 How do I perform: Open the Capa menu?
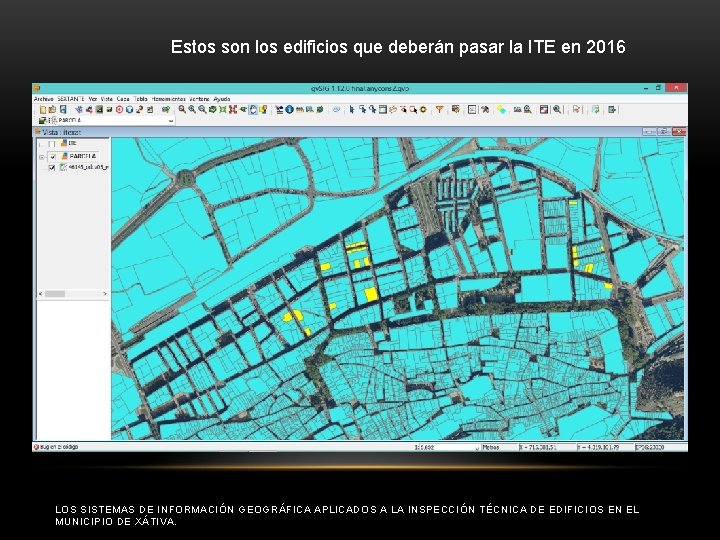(x=123, y=99)
